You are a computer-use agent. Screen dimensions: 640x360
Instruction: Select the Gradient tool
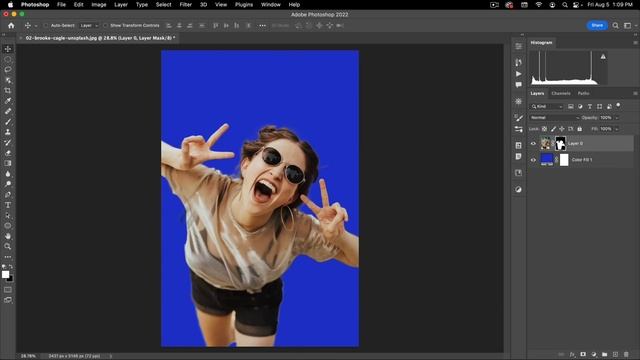8,163
